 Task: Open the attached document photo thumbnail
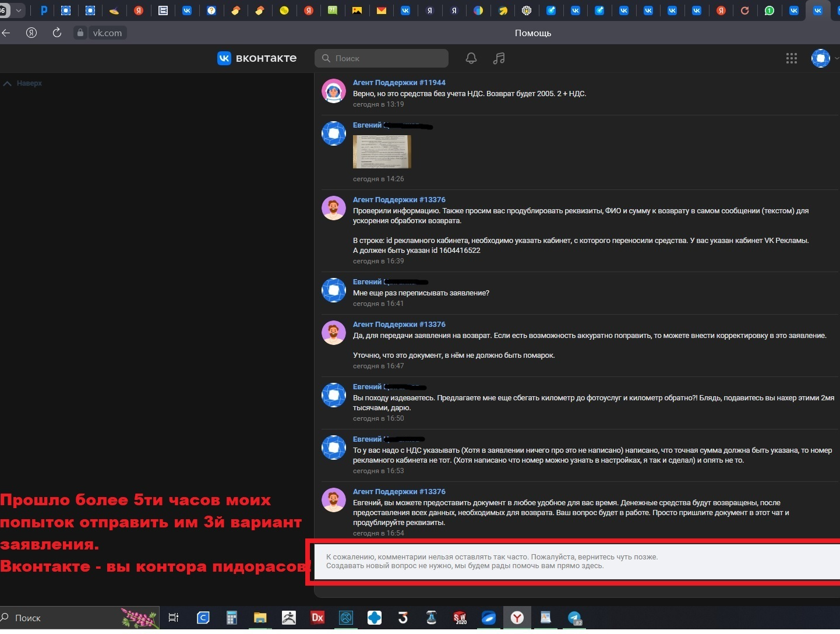pyautogui.click(x=382, y=152)
